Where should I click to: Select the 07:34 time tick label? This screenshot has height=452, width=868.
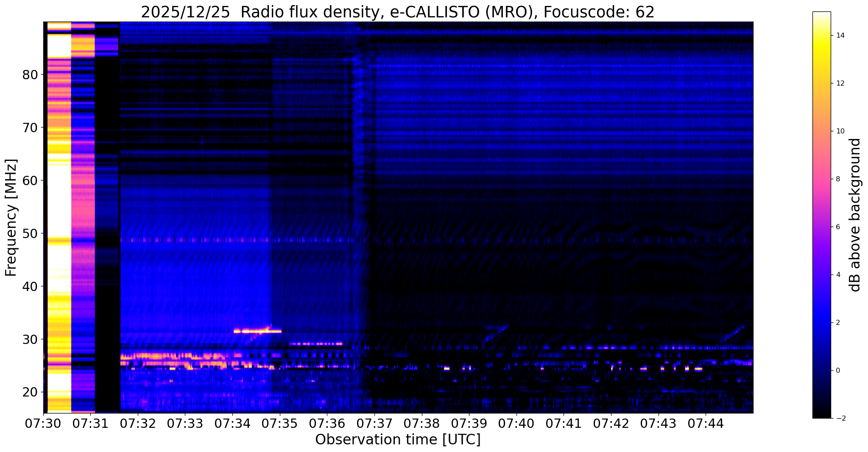click(x=232, y=423)
